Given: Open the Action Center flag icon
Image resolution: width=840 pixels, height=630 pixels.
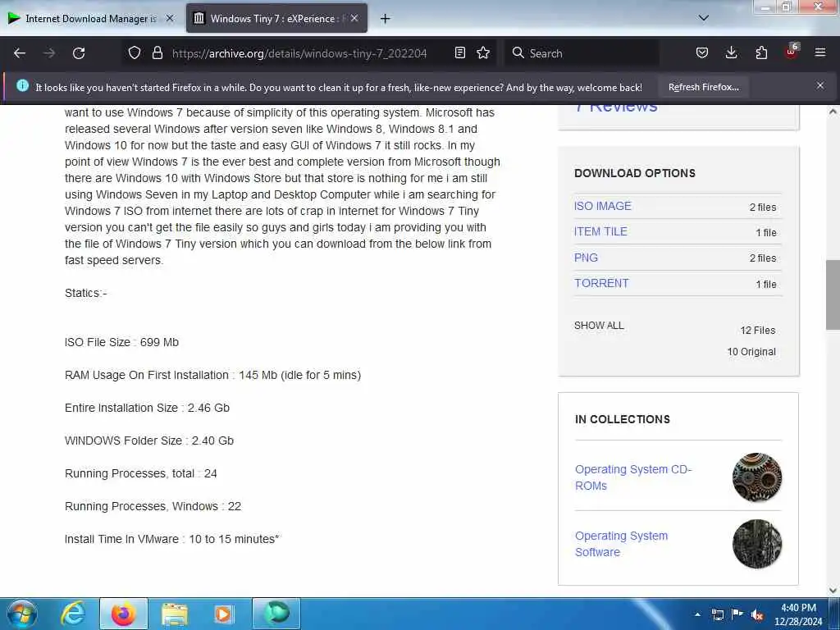Looking at the screenshot, I should pos(737,614).
